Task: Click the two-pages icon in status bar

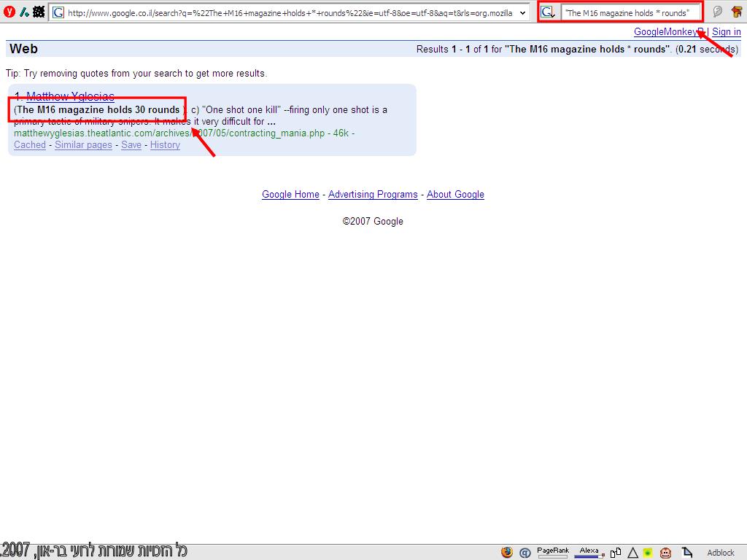Action: [x=616, y=553]
